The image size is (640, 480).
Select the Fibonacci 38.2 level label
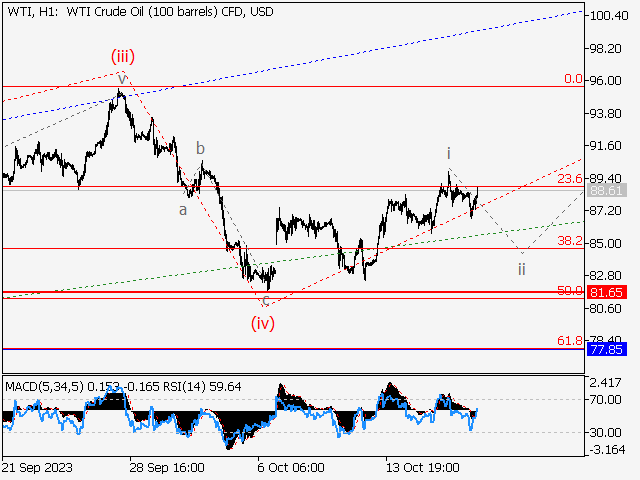pyautogui.click(x=570, y=241)
